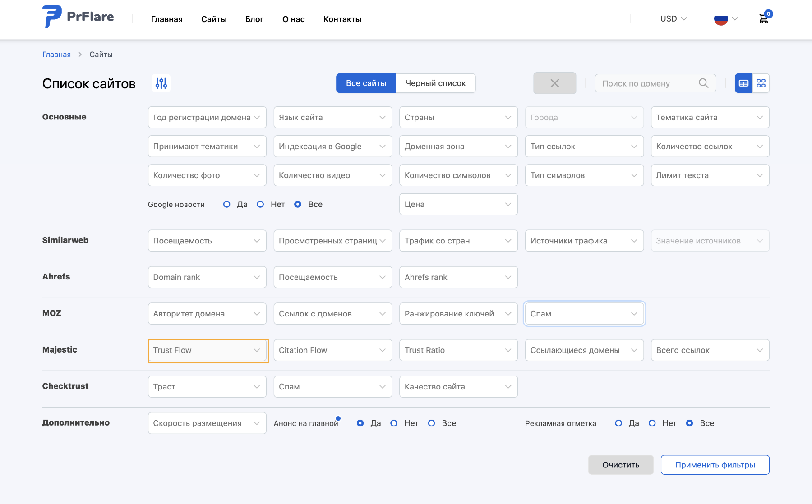Expand the Цена dropdown
This screenshot has width=812, height=504.
tap(458, 204)
